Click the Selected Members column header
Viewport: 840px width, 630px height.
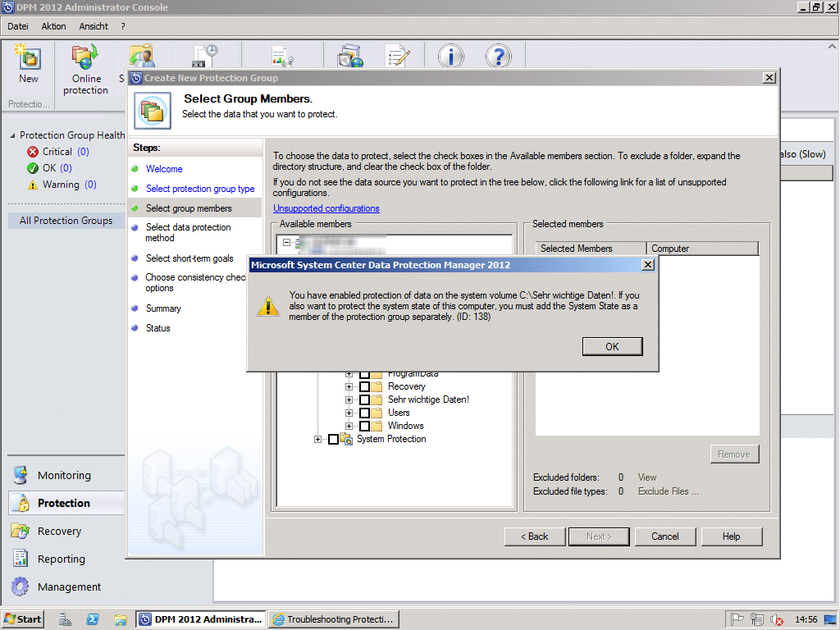591,249
